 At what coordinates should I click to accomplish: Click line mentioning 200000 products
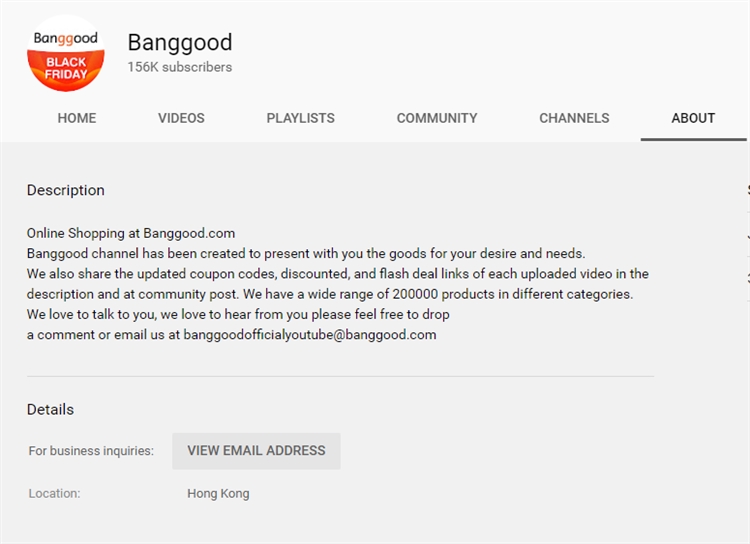coord(330,294)
